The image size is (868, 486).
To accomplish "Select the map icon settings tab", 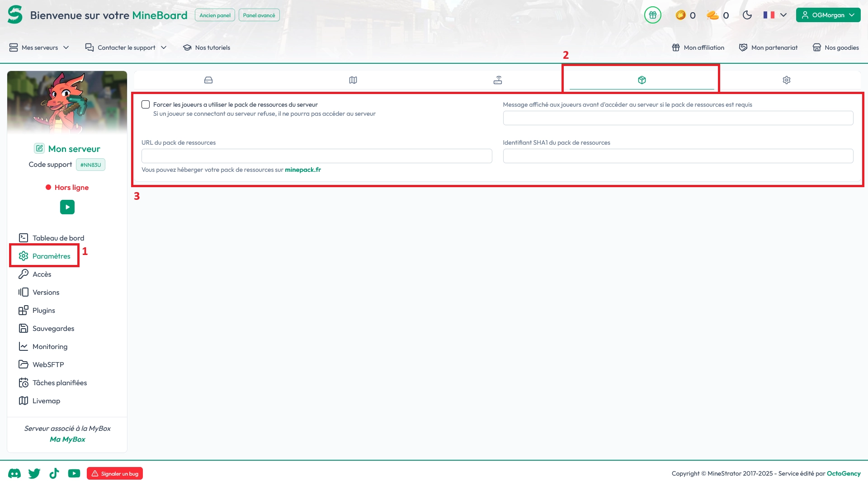I will (353, 80).
